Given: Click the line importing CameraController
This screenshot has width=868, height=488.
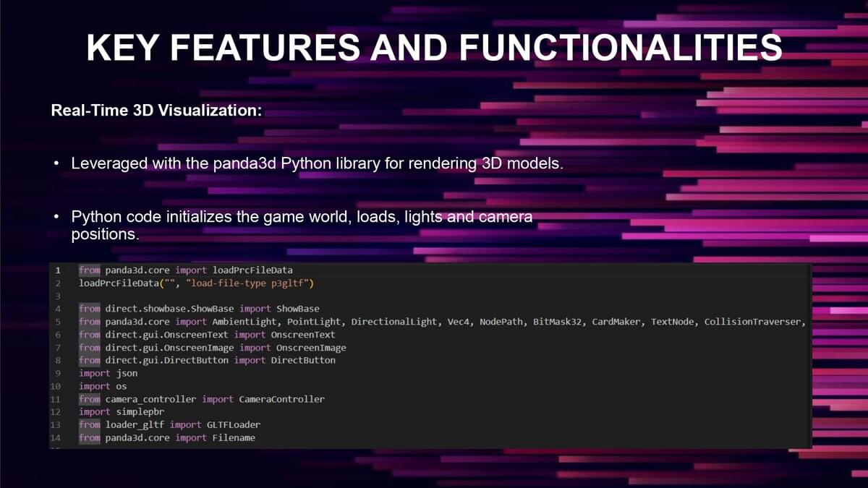Looking at the screenshot, I should tap(202, 399).
